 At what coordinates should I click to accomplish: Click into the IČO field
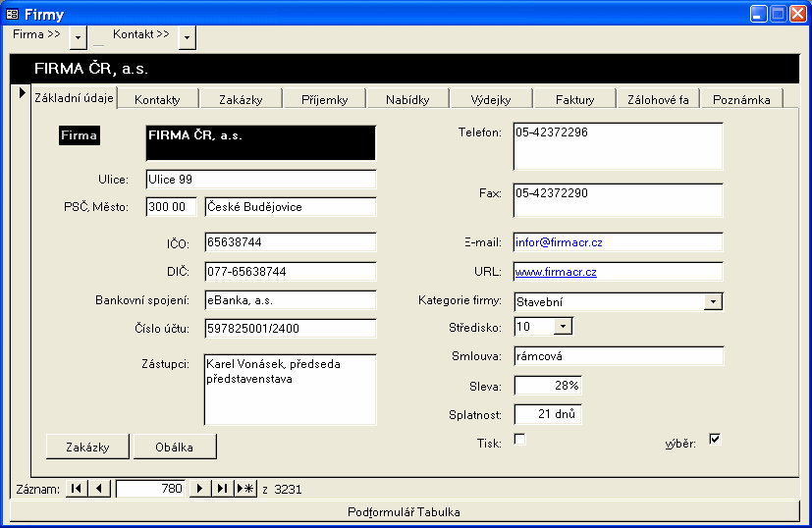[x=290, y=241]
